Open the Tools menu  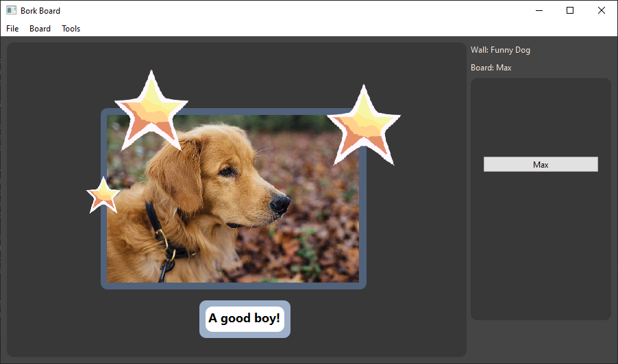pyautogui.click(x=71, y=29)
